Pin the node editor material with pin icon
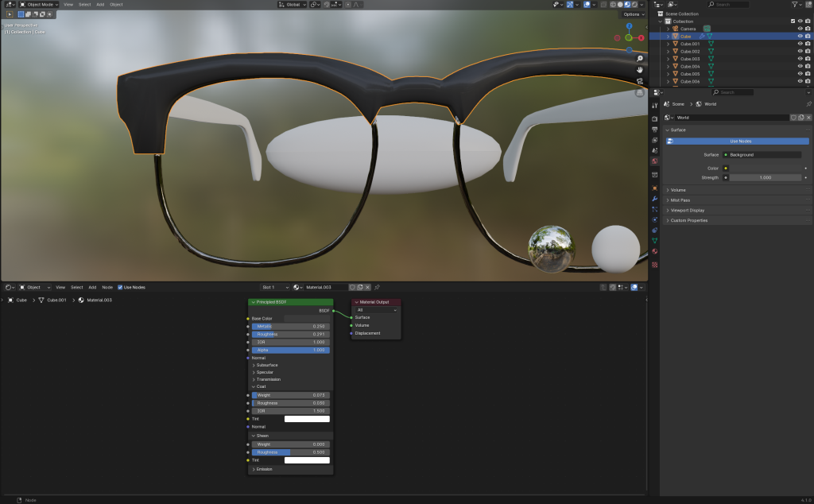The height and width of the screenshot is (504, 814). click(x=377, y=287)
